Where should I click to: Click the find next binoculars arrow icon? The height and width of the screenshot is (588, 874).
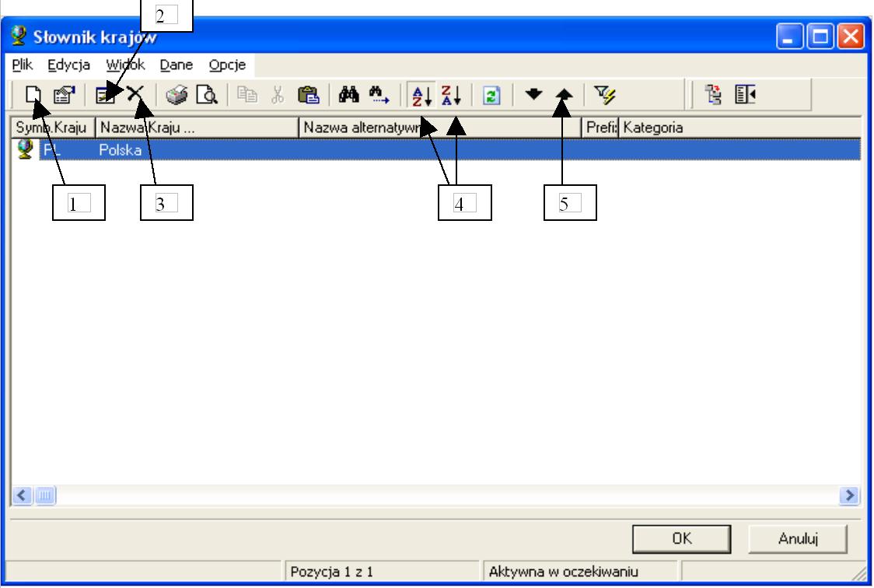pos(379,94)
